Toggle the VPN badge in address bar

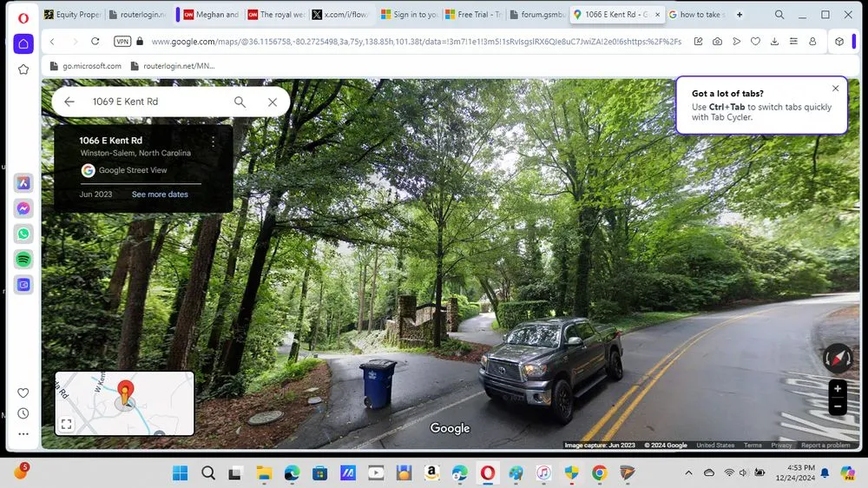(122, 42)
